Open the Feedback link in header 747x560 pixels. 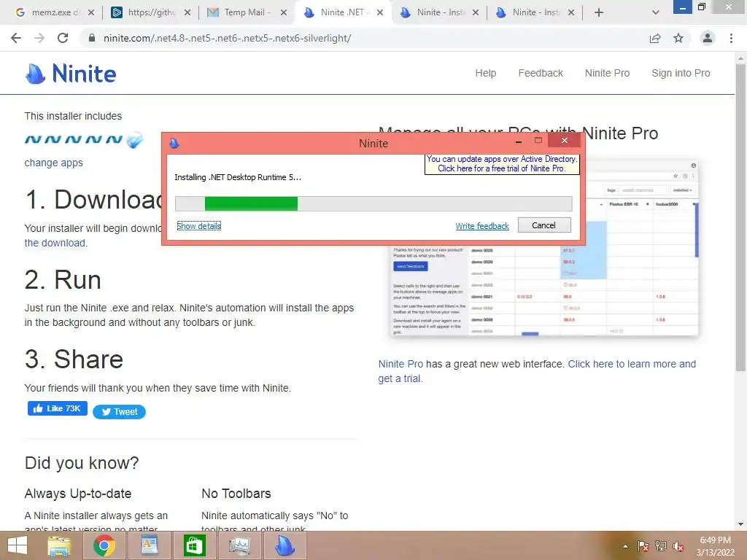click(x=541, y=73)
